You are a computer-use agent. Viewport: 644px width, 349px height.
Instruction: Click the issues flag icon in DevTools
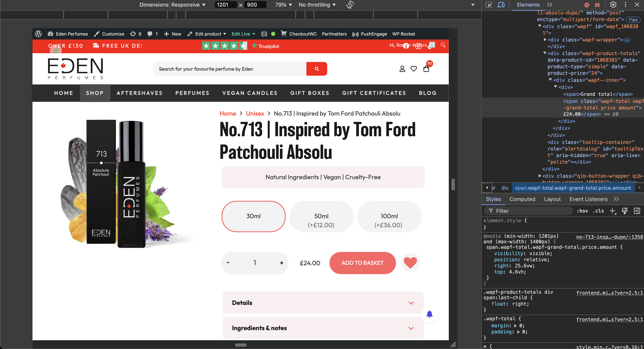point(597,5)
